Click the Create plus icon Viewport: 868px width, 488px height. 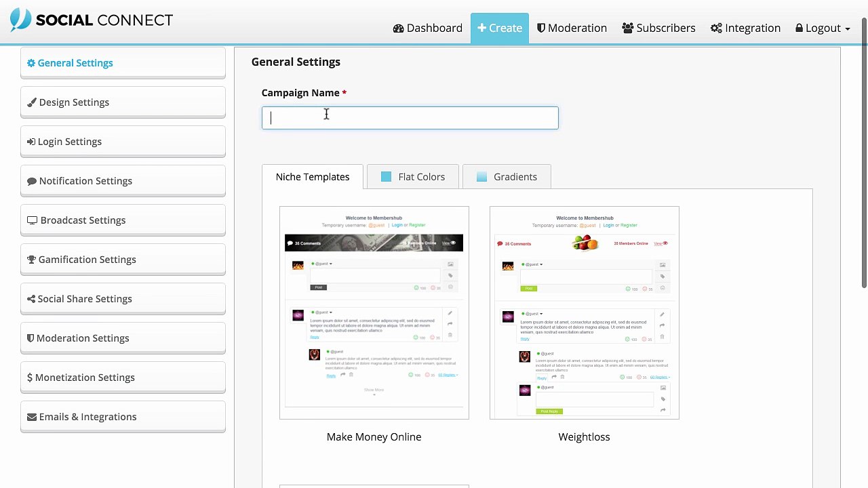pyautogui.click(x=481, y=28)
